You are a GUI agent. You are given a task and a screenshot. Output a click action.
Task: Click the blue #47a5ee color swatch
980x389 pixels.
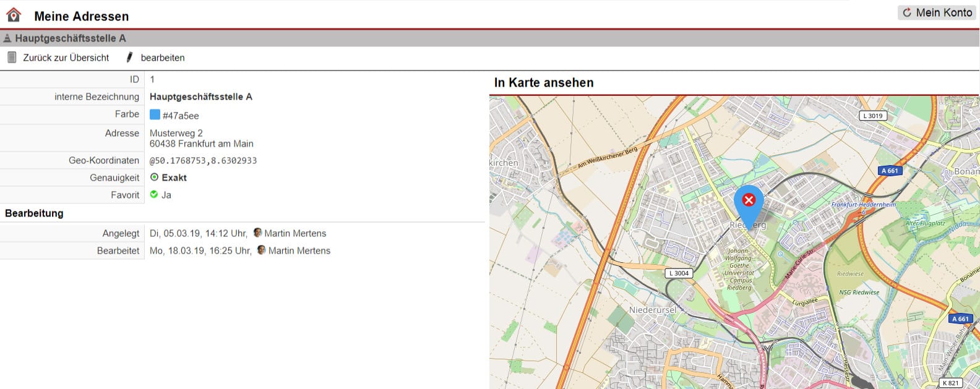155,114
